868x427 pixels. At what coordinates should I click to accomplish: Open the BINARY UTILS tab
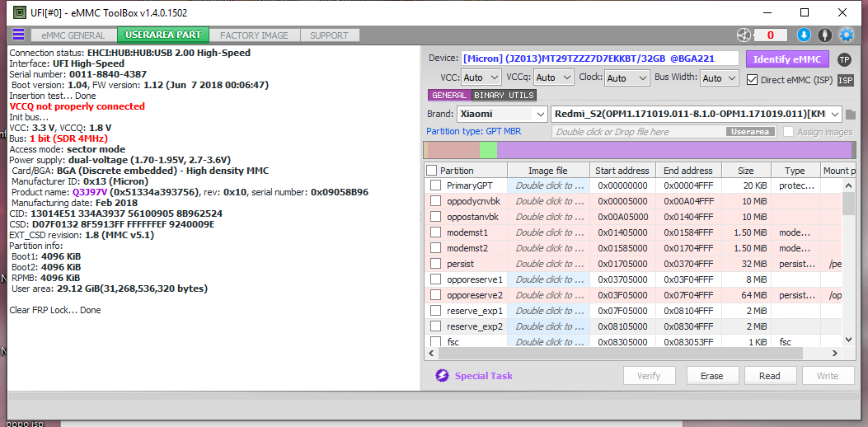(504, 96)
